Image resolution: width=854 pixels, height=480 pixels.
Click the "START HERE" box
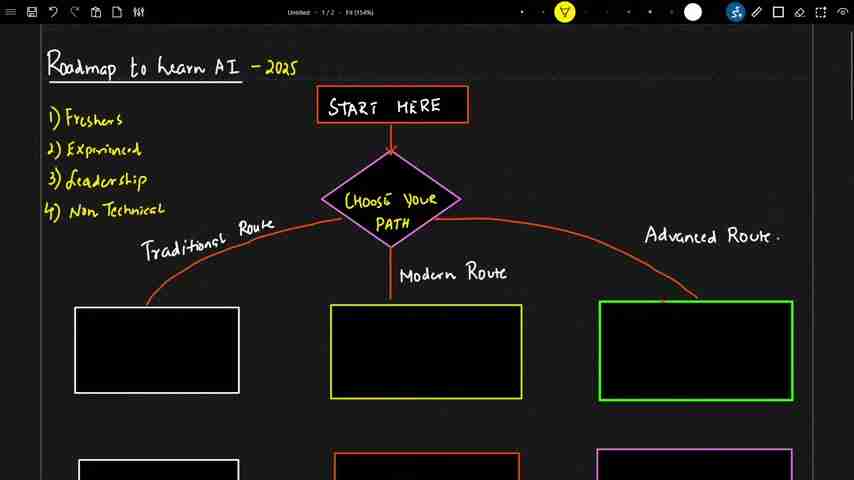(x=392, y=105)
